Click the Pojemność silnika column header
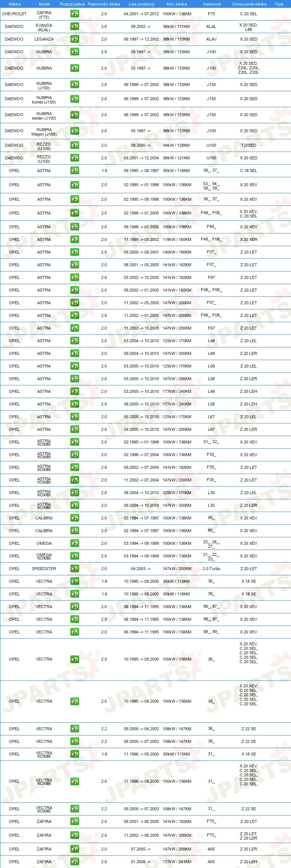Screen dimensions: 291x868 (104, 4)
